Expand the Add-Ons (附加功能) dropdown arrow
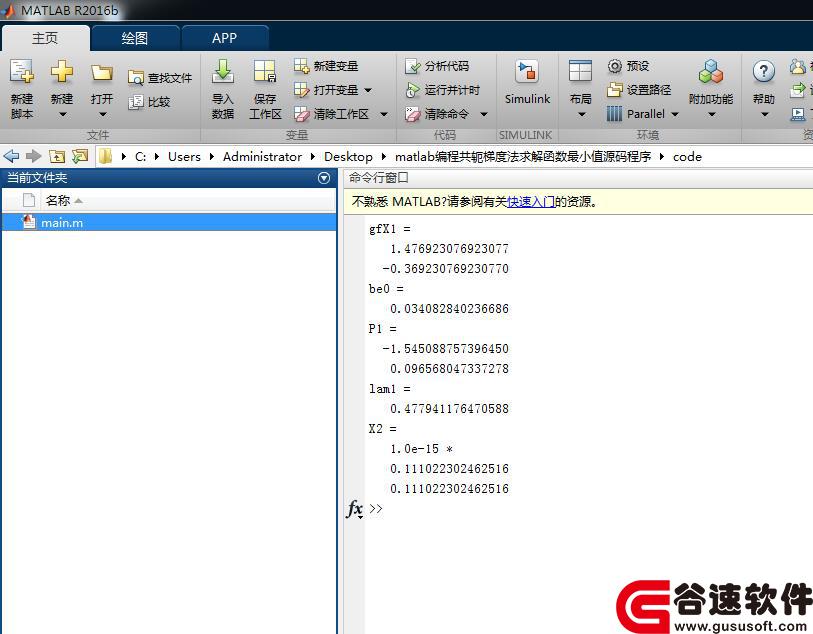813x634 pixels. pos(712,115)
